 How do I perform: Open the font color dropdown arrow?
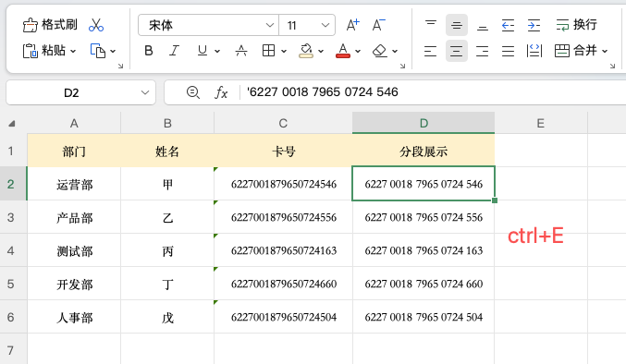tap(358, 52)
